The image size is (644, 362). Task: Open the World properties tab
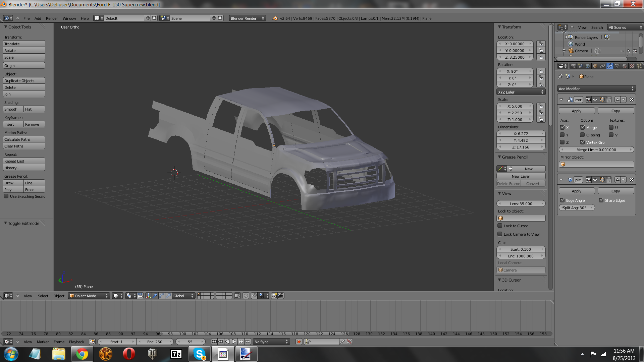[x=588, y=66]
